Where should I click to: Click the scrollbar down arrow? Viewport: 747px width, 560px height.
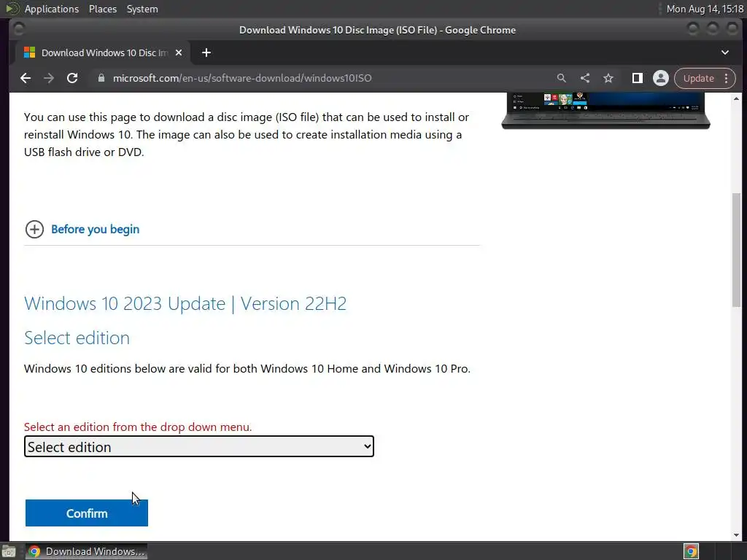tap(737, 534)
